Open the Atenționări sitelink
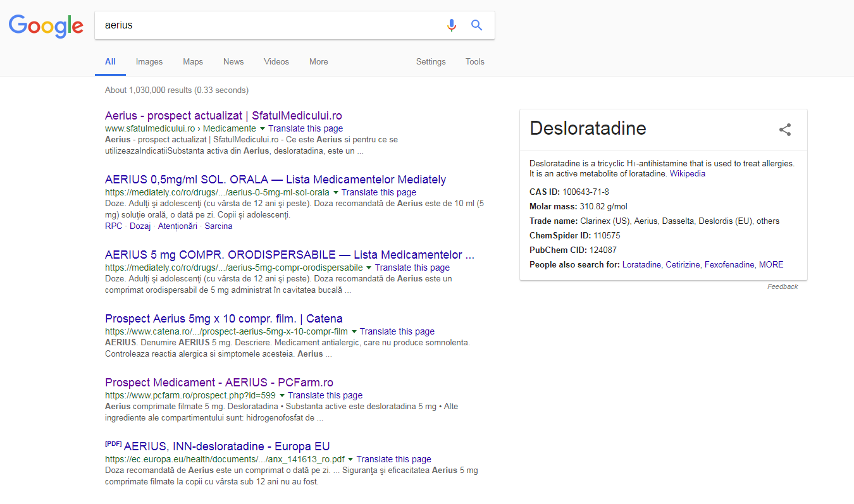Screen dimensions: 854x504 coord(178,226)
